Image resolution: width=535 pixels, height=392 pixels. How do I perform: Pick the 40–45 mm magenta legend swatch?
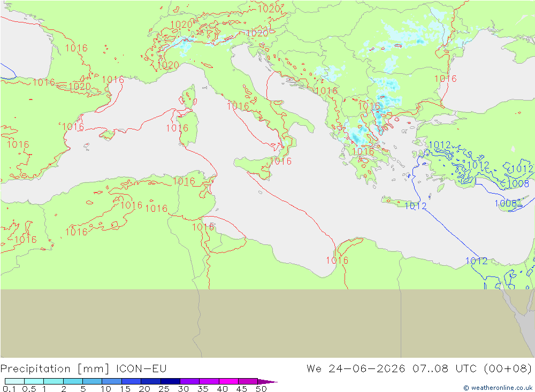coord(228,381)
